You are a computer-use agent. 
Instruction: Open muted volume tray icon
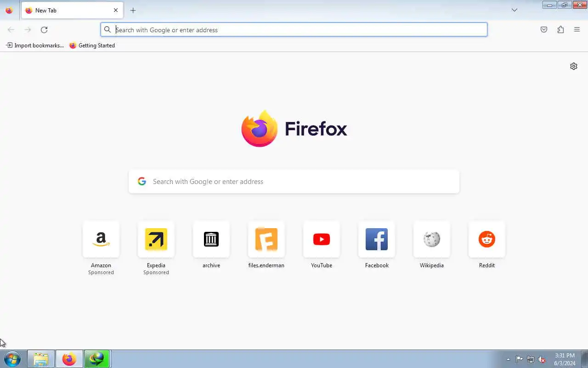tap(542, 359)
